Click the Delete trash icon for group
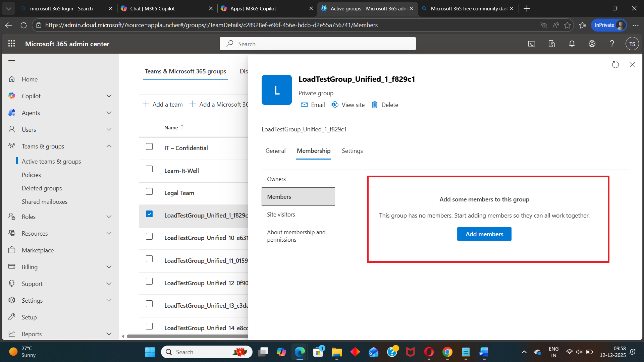644x362 pixels. 375,105
